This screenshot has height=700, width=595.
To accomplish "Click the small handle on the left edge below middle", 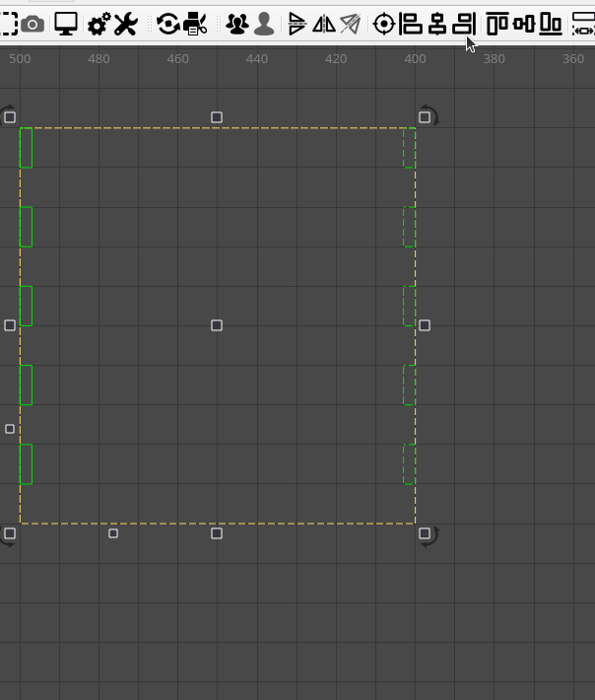I will click(10, 429).
